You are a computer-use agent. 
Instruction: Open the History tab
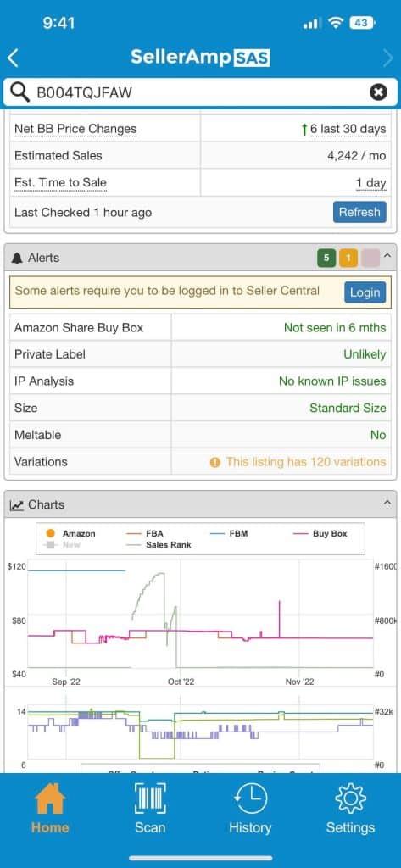pyautogui.click(x=250, y=808)
